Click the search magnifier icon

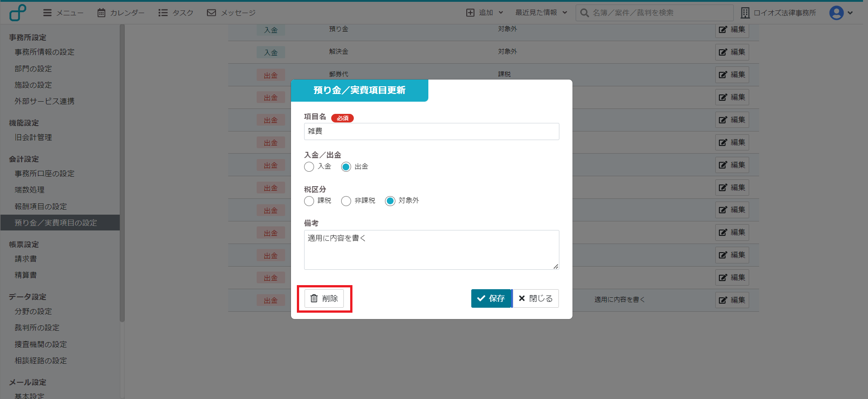coord(584,13)
